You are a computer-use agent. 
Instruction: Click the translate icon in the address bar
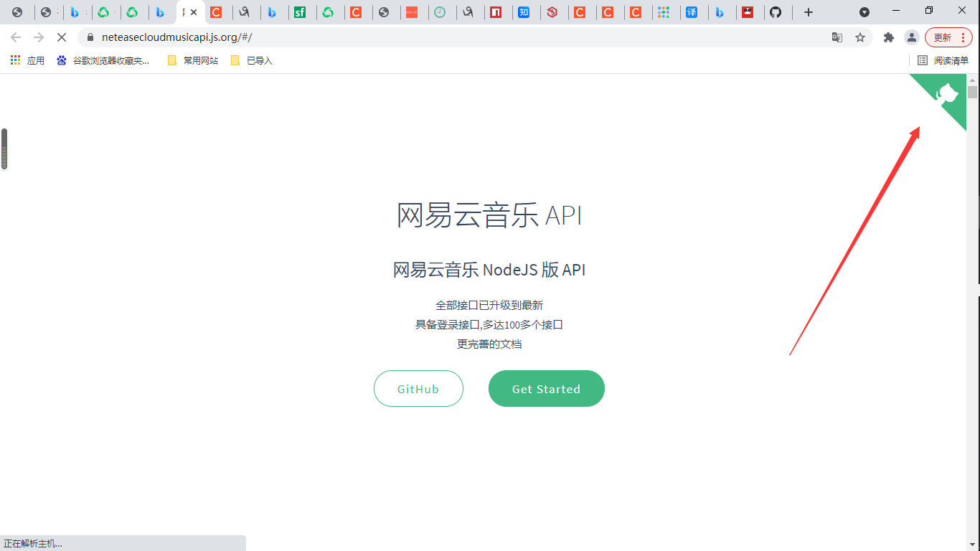[x=837, y=37]
